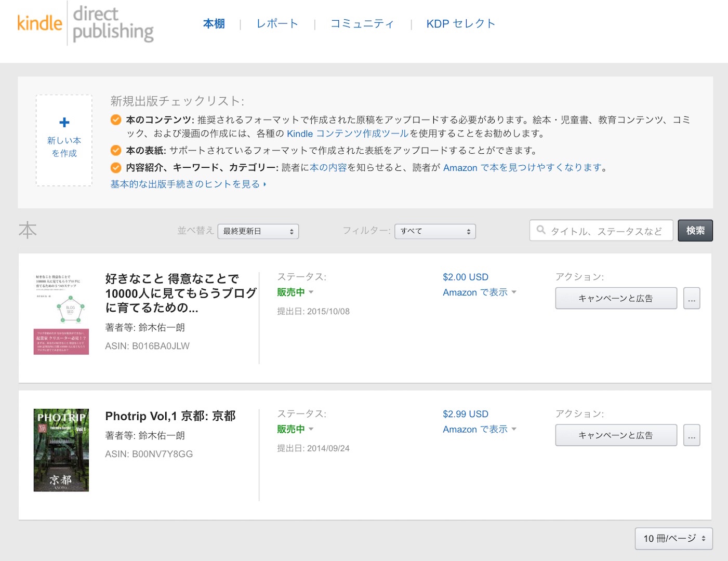Click the 提出日: 2014/09/24 text

point(313,449)
